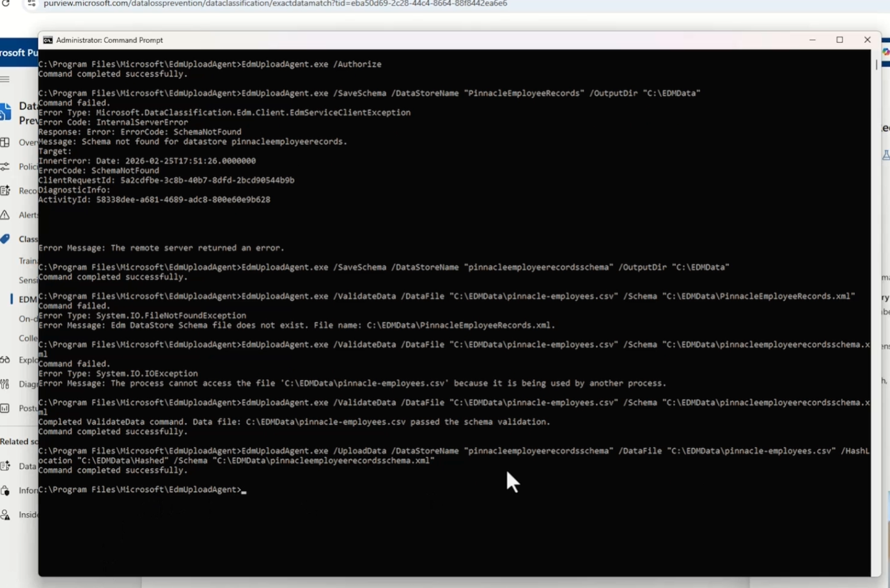Click 'The remote server returned an error' line
890x588 pixels.
(161, 248)
